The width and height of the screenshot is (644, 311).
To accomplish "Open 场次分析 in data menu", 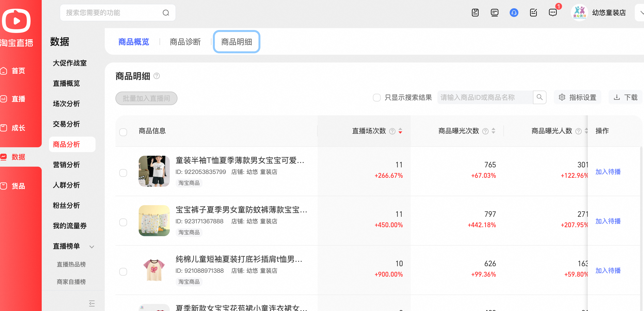I will pos(66,104).
